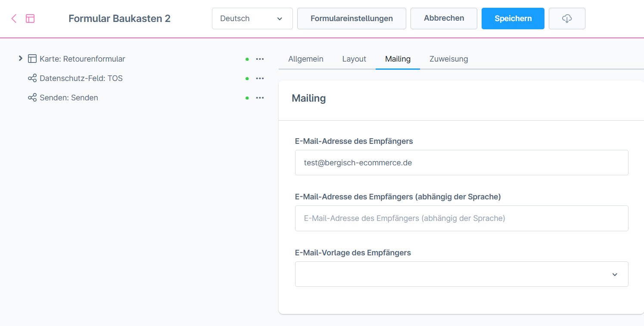Image resolution: width=644 pixels, height=326 pixels.
Task: Open three-dot menu for Karte: Retourenformular
Action: [260, 59]
